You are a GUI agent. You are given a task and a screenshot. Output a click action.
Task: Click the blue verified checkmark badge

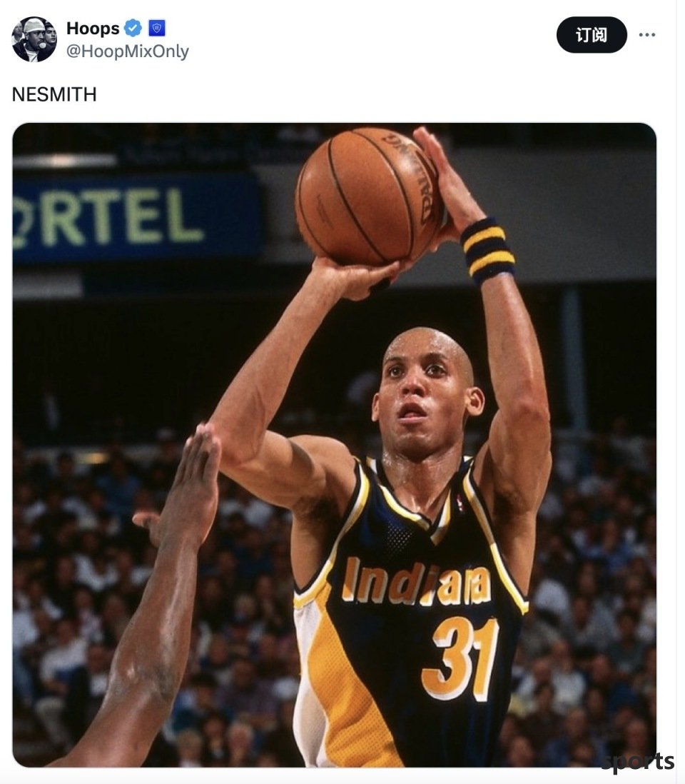pos(133,29)
